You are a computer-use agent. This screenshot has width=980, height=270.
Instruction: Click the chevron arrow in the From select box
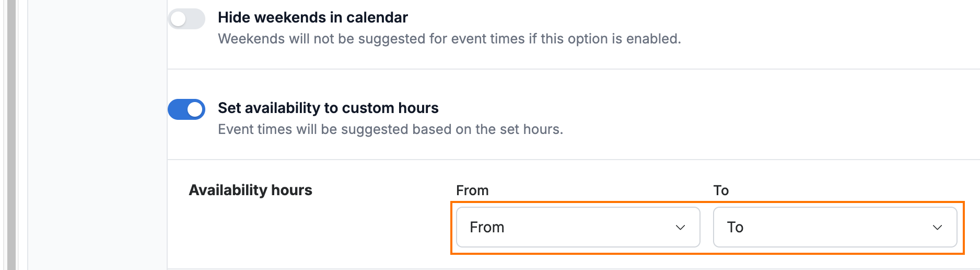point(680,227)
